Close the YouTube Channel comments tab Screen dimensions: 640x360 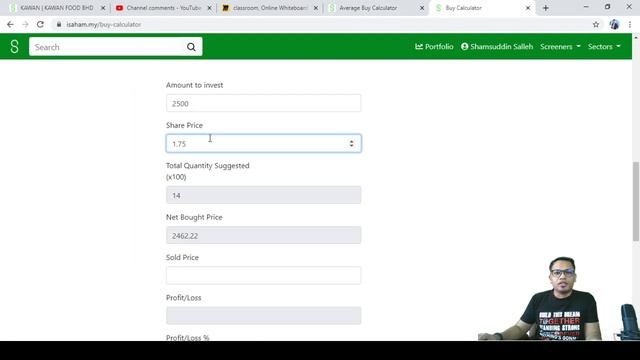coord(209,8)
